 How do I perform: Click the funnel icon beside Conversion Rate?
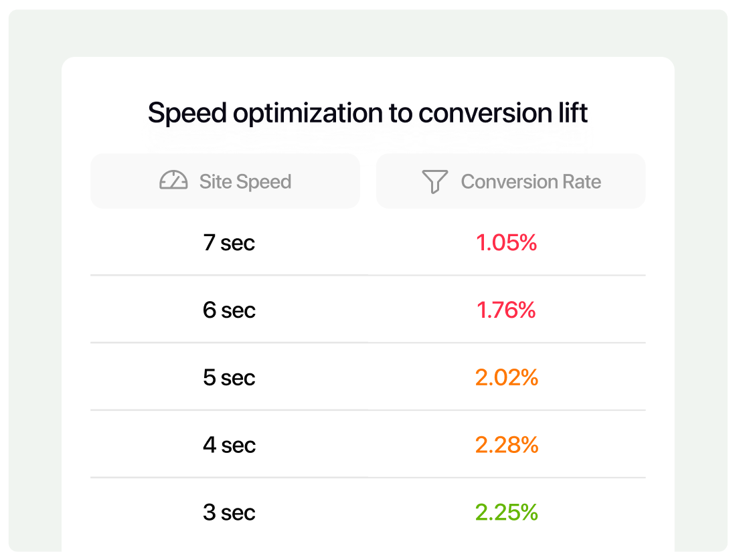pyautogui.click(x=434, y=181)
